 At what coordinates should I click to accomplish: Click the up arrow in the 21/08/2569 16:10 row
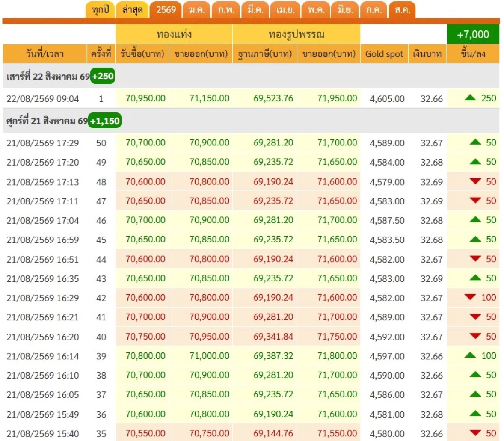[x=475, y=375]
